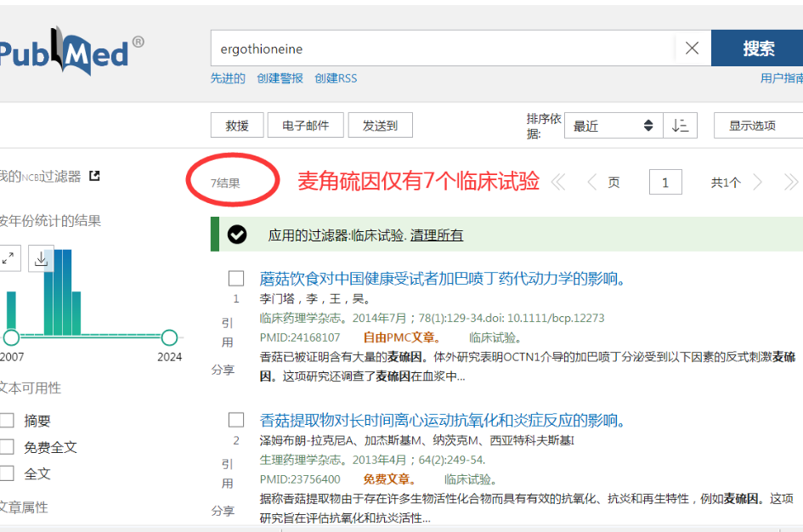803x532 pixels.
Task: Clear the search box with the X icon
Action: [x=692, y=48]
